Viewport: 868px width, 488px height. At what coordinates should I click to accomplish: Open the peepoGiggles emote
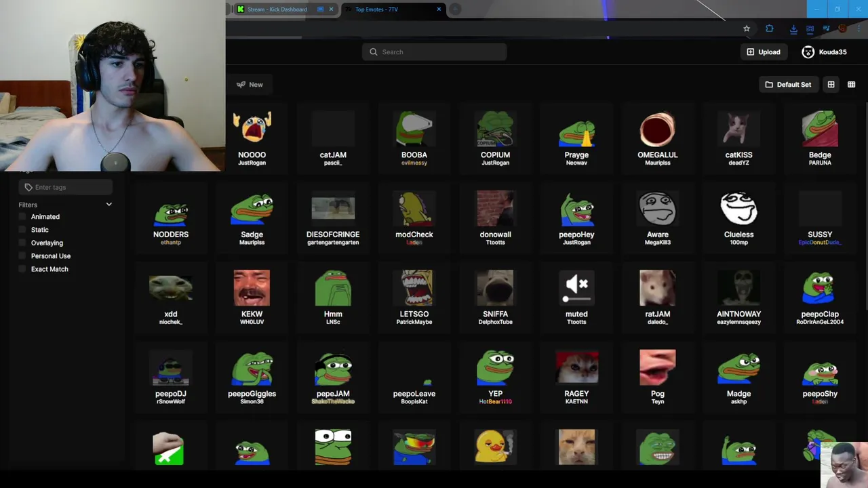click(252, 377)
